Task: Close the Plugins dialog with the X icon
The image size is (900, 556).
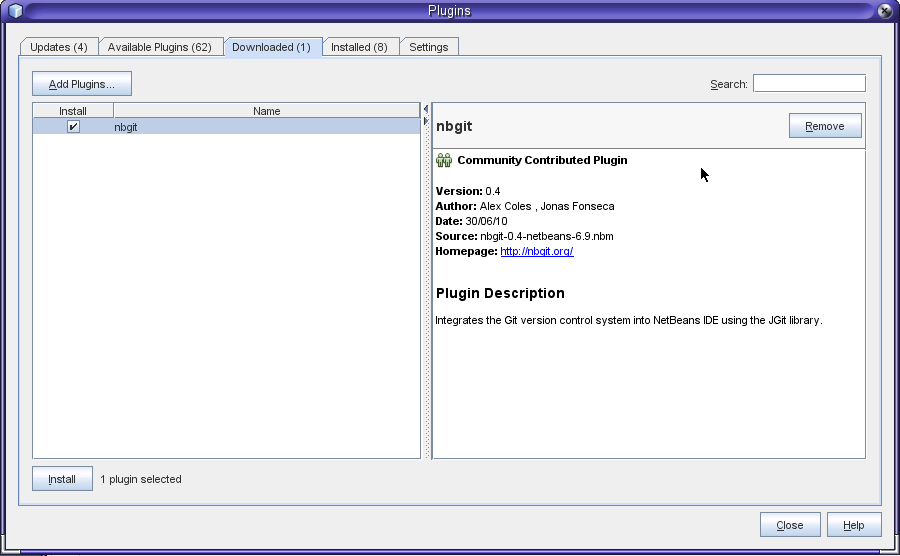Action: pos(885,10)
